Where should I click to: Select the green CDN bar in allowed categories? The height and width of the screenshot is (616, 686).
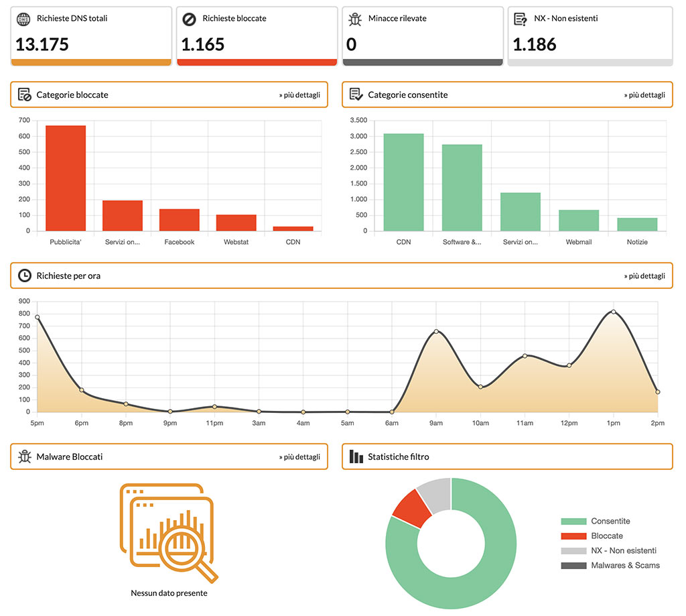coord(403,182)
